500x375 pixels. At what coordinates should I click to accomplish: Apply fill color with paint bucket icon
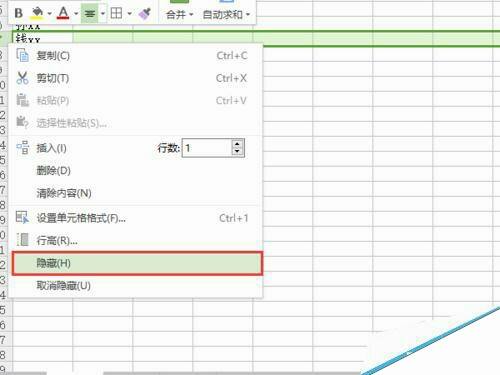point(37,13)
